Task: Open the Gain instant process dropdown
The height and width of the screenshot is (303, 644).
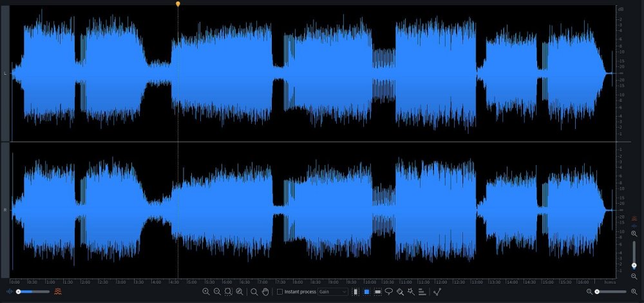Action: point(332,292)
